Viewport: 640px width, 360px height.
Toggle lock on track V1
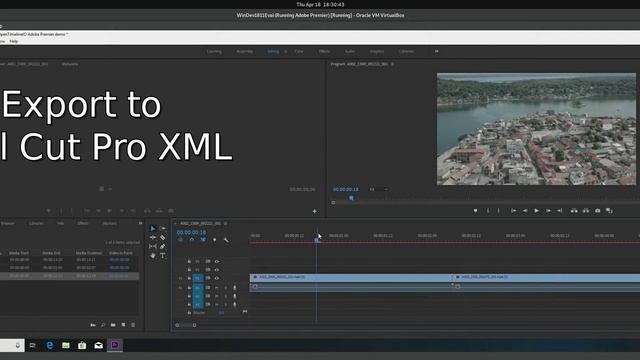(189, 278)
